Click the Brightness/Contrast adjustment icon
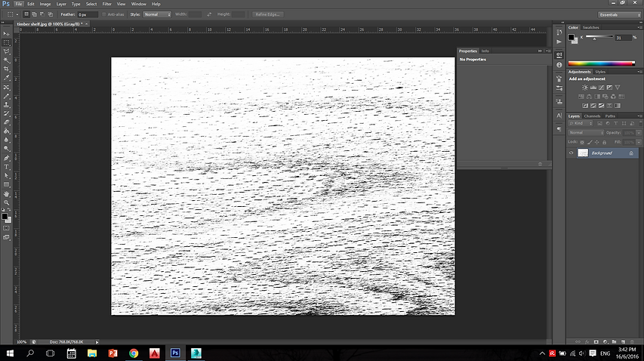This screenshot has height=361, width=644. (585, 88)
